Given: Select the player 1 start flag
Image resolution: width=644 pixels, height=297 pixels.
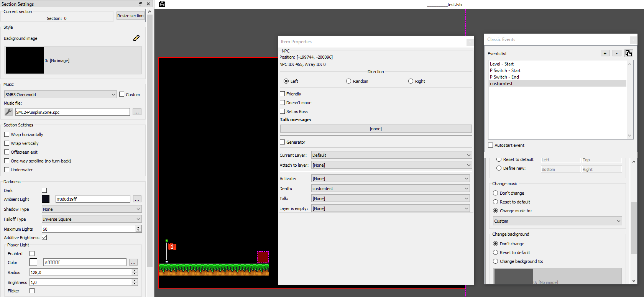Looking at the screenshot, I should (171, 251).
